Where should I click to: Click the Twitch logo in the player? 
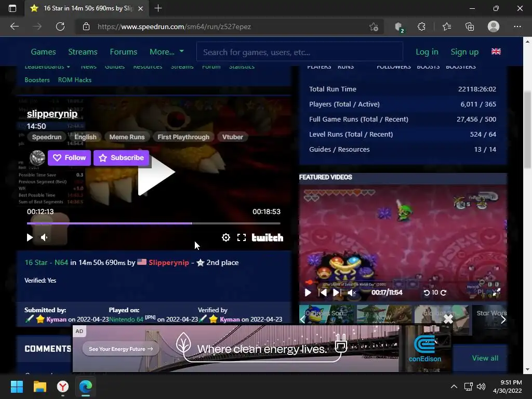pos(268,237)
